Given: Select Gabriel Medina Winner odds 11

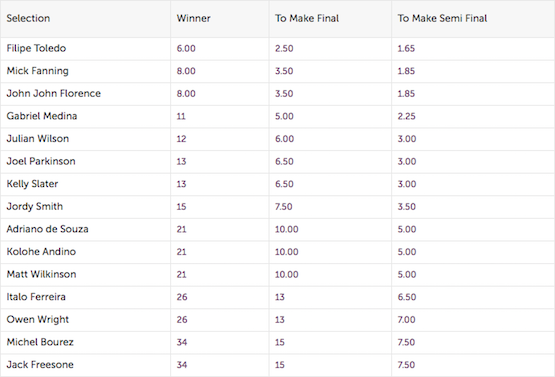Looking at the screenshot, I should [181, 116].
